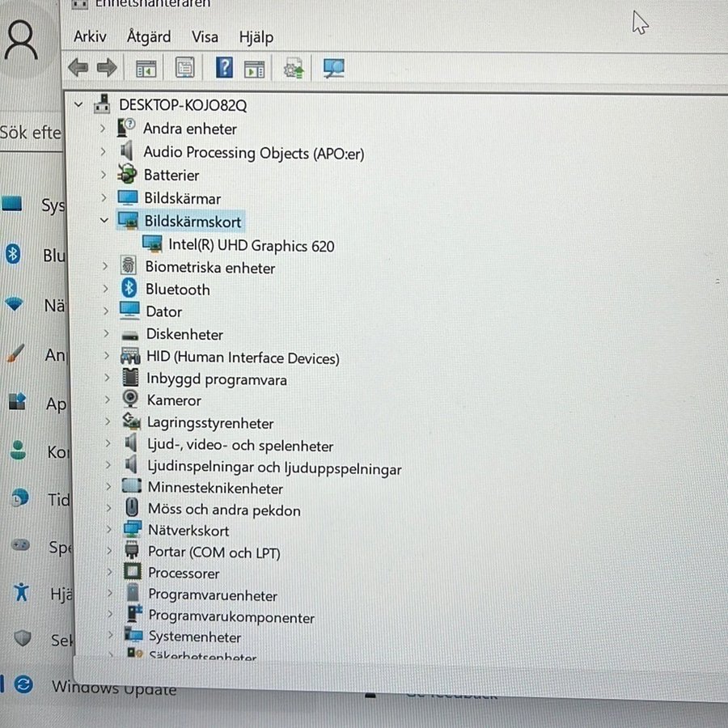The image size is (728, 728).
Task: Select the Biometriska enheter fingerprint icon
Action: point(128,266)
